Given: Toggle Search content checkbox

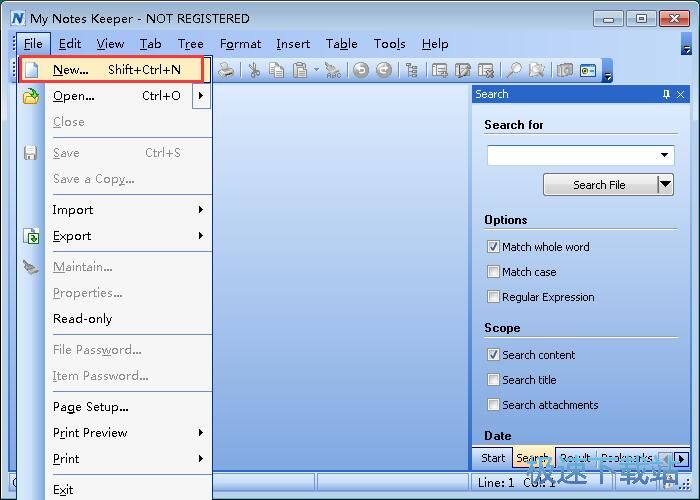Looking at the screenshot, I should pos(493,354).
